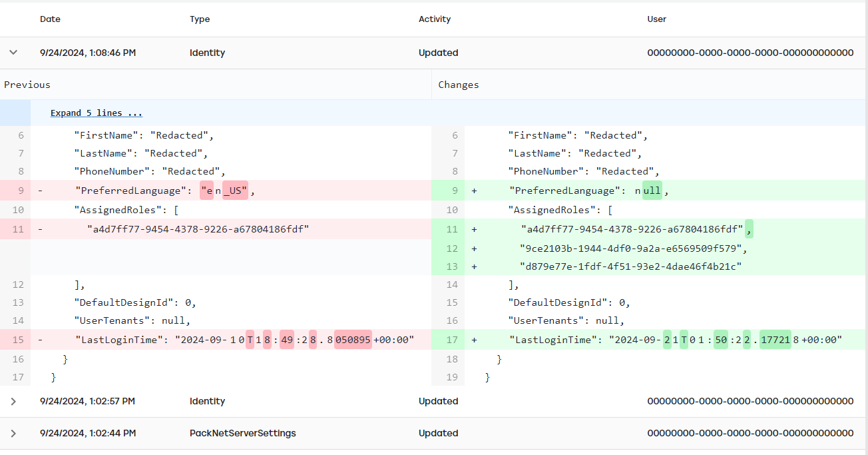The height and width of the screenshot is (455, 868).
Task: Click the Date column header
Action: (x=50, y=19)
